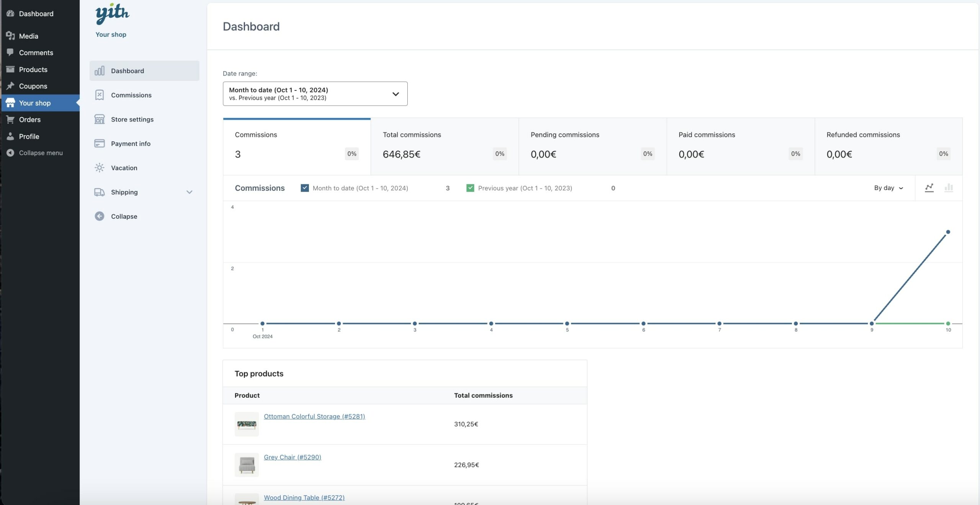
Task: Click the Media library icon
Action: click(10, 36)
